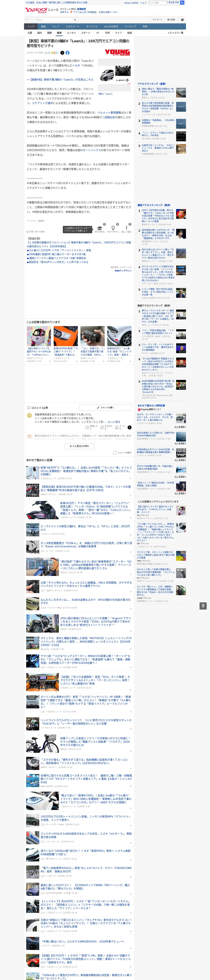Go to the ランキング tab

(130, 27)
